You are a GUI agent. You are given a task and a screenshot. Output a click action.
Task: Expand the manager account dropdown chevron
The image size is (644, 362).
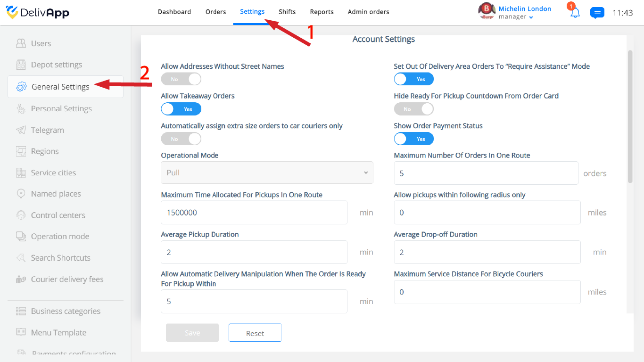coord(531,17)
